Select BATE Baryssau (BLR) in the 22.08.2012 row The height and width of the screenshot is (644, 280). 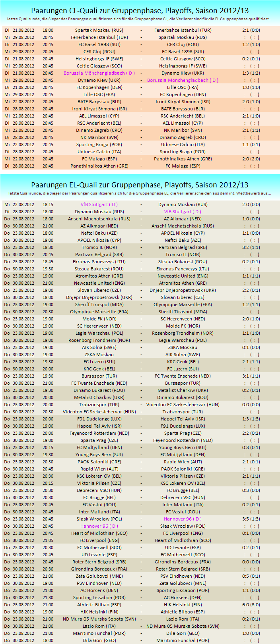coord(99,102)
